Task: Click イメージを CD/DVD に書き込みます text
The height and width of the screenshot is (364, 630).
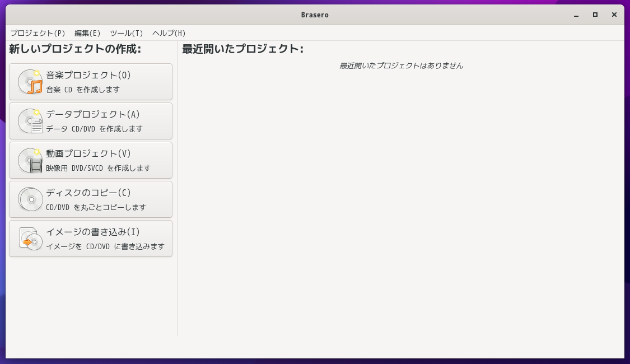Action: (x=105, y=246)
